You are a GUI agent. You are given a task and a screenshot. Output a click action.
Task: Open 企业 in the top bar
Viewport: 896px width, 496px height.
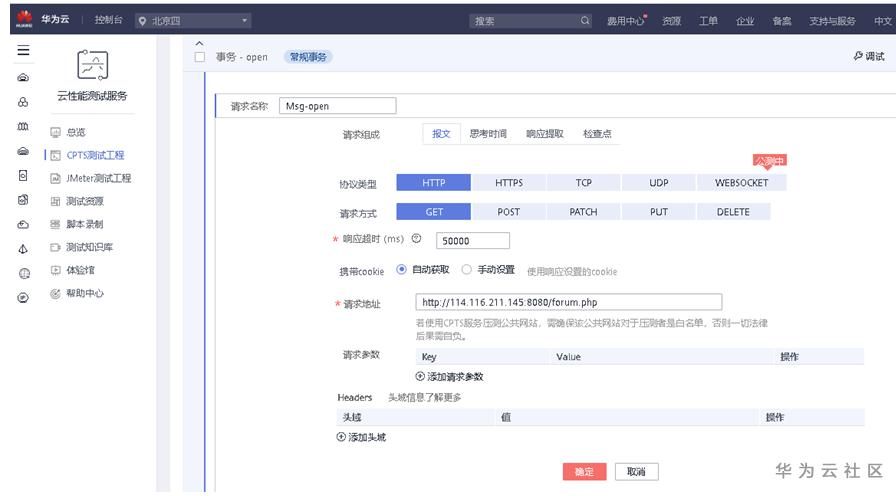pos(745,21)
